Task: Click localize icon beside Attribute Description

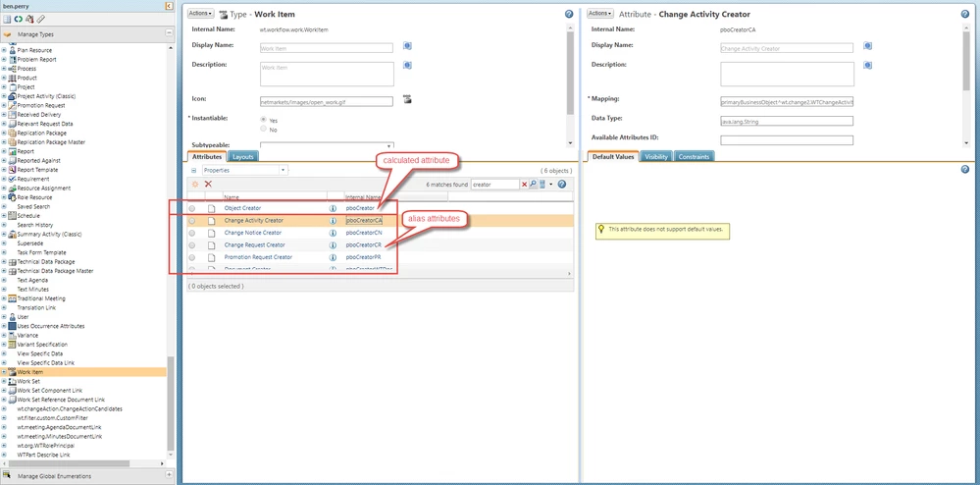Action: pyautogui.click(x=867, y=65)
